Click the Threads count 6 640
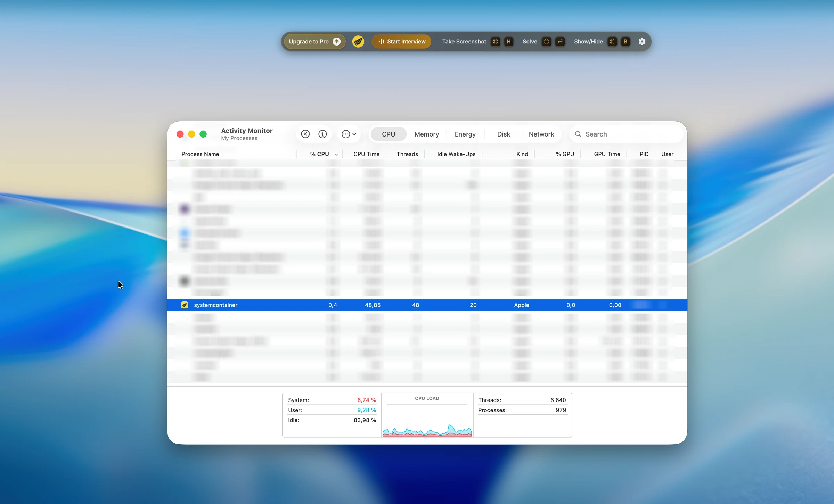 [558, 400]
